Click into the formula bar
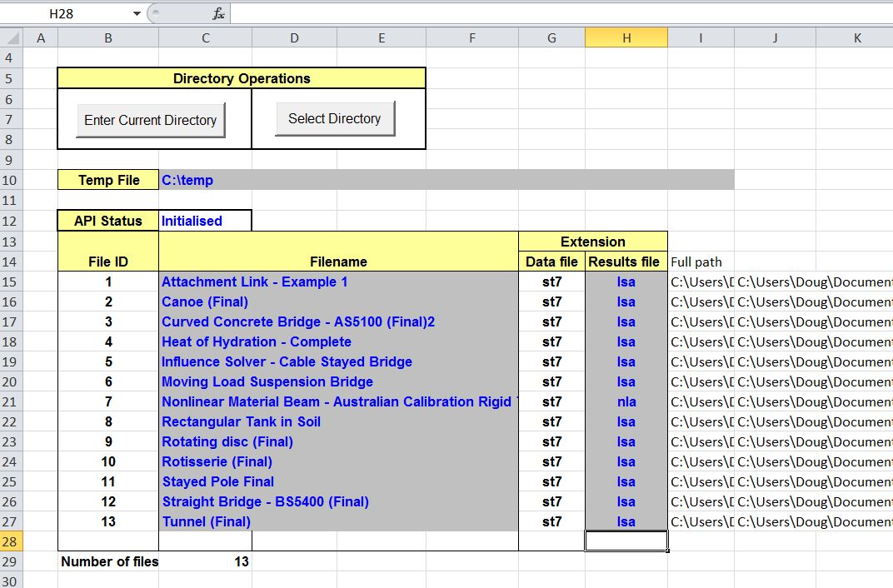 point(558,14)
